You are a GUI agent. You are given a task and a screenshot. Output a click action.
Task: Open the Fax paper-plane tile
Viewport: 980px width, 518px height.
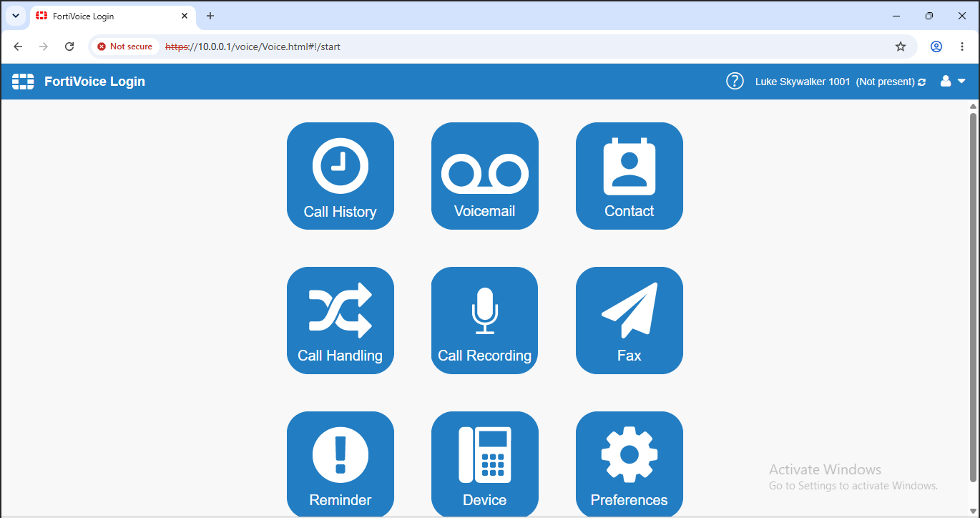(x=629, y=321)
